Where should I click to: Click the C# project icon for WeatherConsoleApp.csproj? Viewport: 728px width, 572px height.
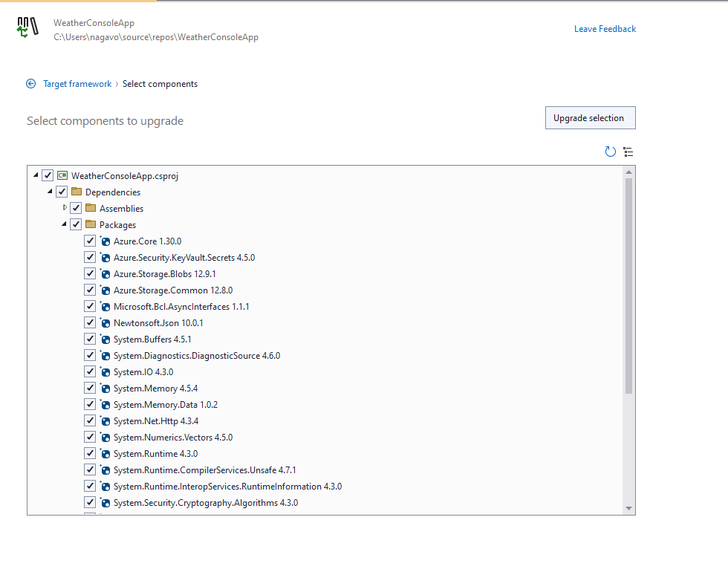point(62,175)
